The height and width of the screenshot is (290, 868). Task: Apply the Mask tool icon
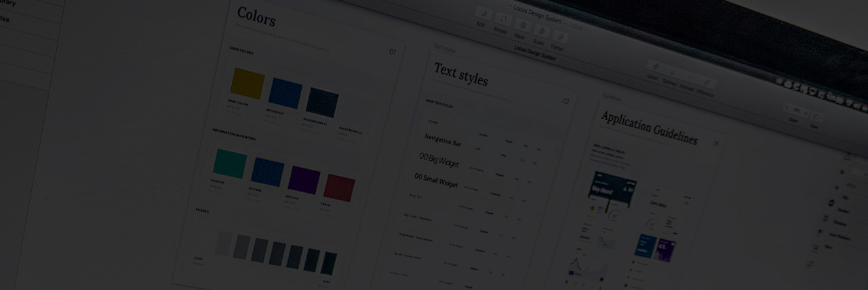click(x=523, y=25)
